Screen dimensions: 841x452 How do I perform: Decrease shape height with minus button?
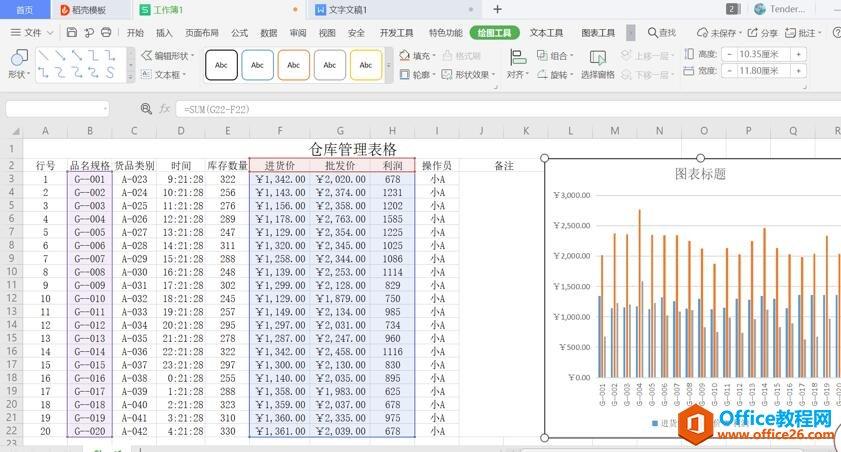coord(729,54)
